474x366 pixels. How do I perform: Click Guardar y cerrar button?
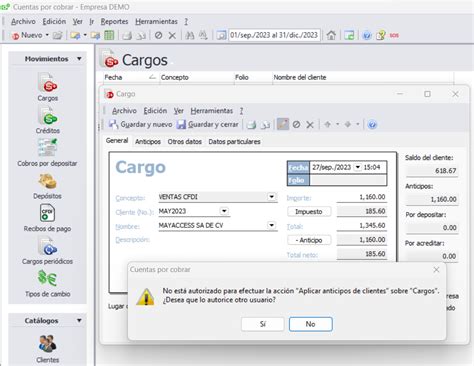tap(208, 125)
